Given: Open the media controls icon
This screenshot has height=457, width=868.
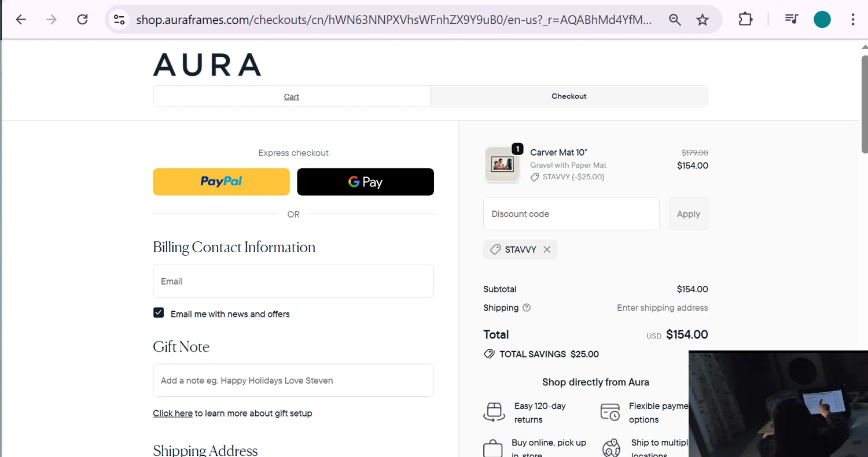Looking at the screenshot, I should (791, 20).
